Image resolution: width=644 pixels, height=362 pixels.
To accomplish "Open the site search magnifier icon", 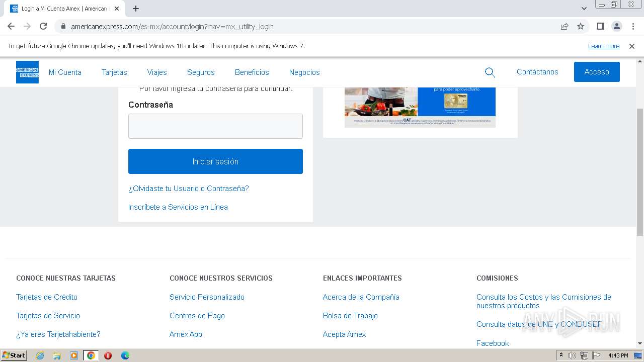I will coord(490,72).
